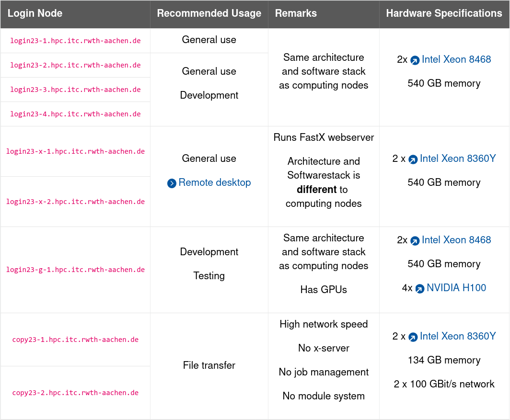Select the login23-4 hostname text
Image resolution: width=510 pixels, height=420 pixels.
(x=75, y=114)
